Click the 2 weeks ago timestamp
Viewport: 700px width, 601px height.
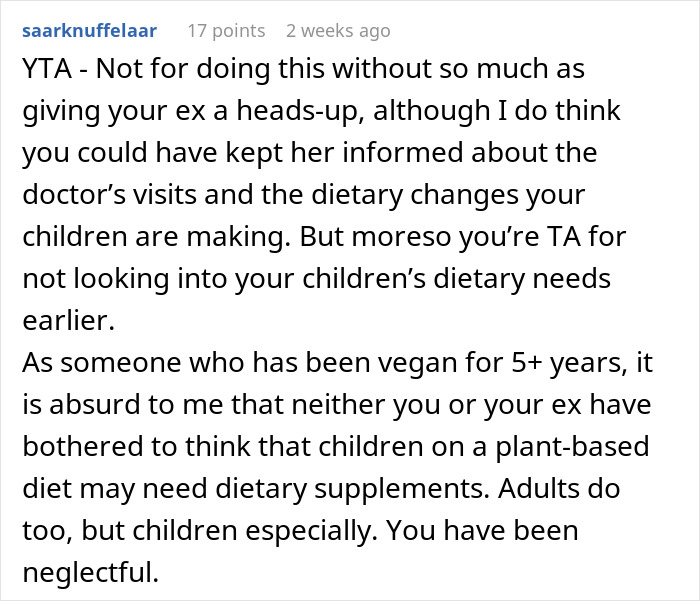click(x=337, y=30)
